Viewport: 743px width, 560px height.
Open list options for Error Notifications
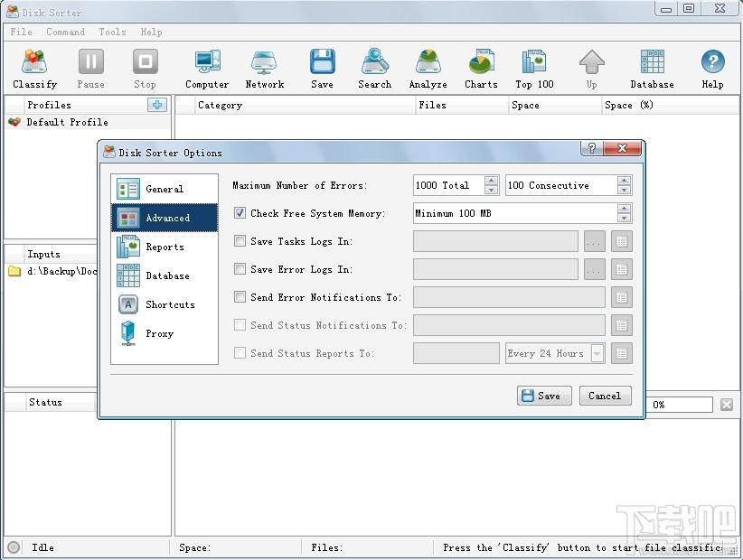(622, 297)
